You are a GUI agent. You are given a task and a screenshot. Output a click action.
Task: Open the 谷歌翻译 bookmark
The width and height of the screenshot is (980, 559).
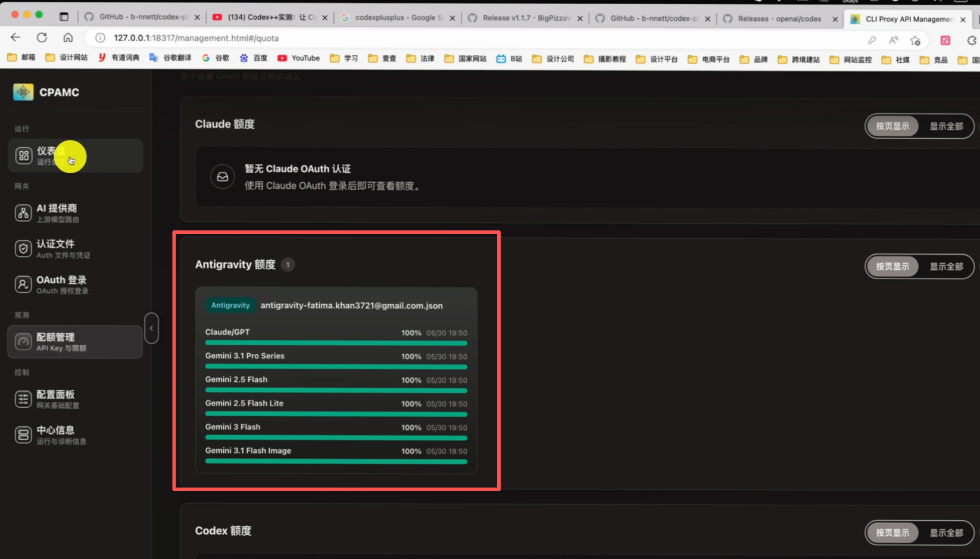coord(170,58)
